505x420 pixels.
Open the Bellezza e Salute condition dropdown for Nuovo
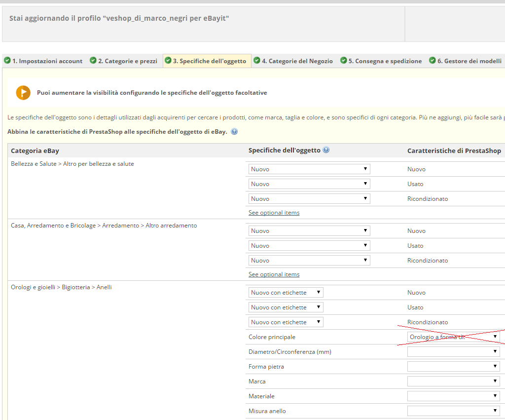tap(309, 169)
